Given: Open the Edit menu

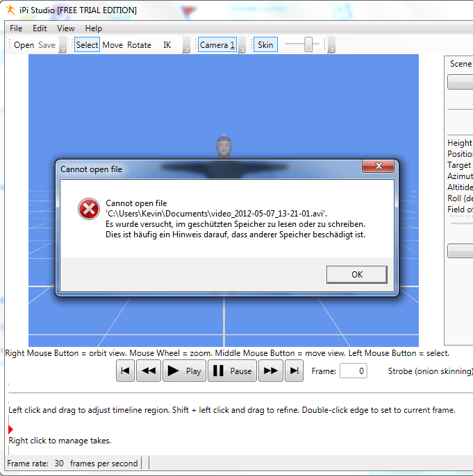Looking at the screenshot, I should pyautogui.click(x=40, y=28).
